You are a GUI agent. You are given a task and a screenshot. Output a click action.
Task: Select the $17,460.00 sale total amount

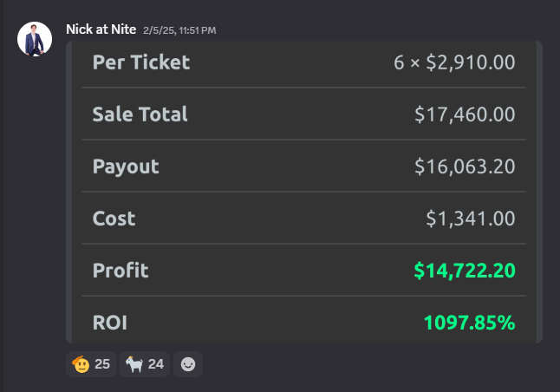tap(465, 114)
